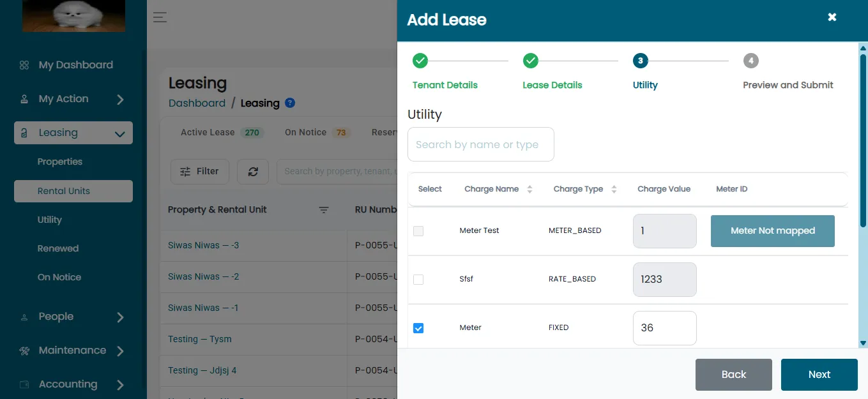This screenshot has height=399, width=868.
Task: Open the Filter button
Action: [200, 171]
